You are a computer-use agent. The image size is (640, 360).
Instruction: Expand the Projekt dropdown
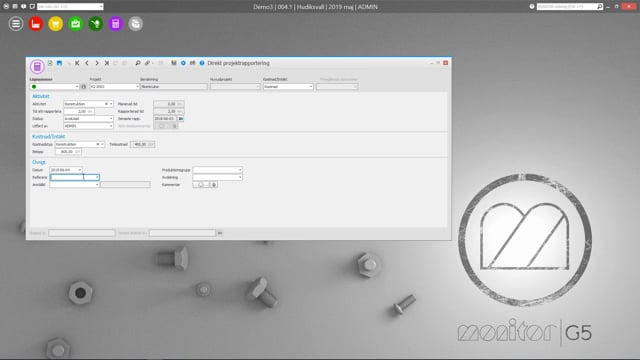click(x=137, y=87)
